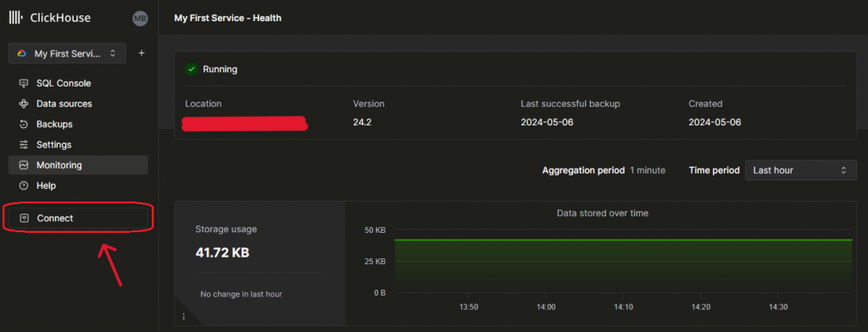The width and height of the screenshot is (868, 332).
Task: Click the green Running status checkmark
Action: [x=192, y=69]
